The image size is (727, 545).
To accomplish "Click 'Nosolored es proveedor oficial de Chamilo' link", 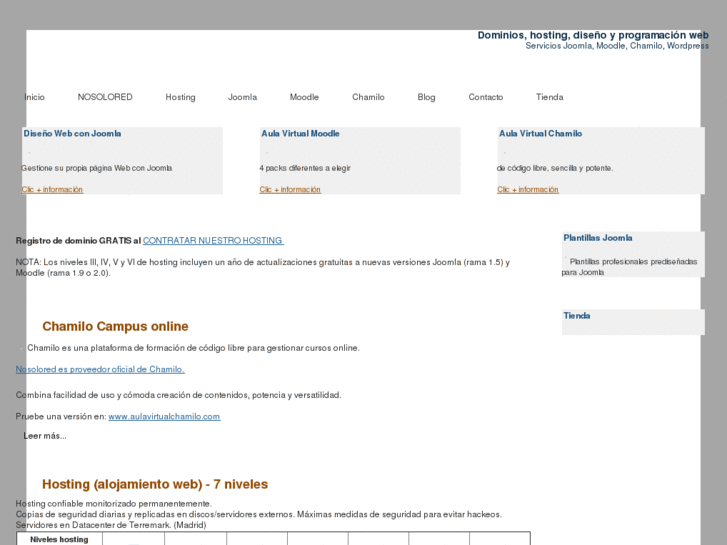I will (100, 369).
